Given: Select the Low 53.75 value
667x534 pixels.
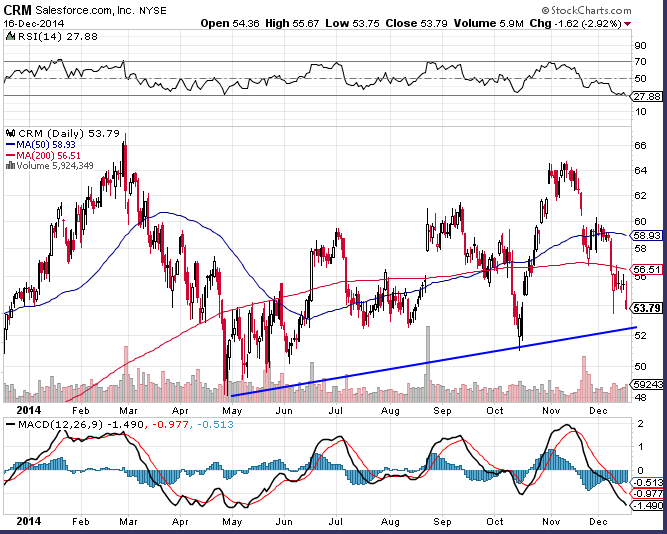Looking at the screenshot, I should pos(352,23).
